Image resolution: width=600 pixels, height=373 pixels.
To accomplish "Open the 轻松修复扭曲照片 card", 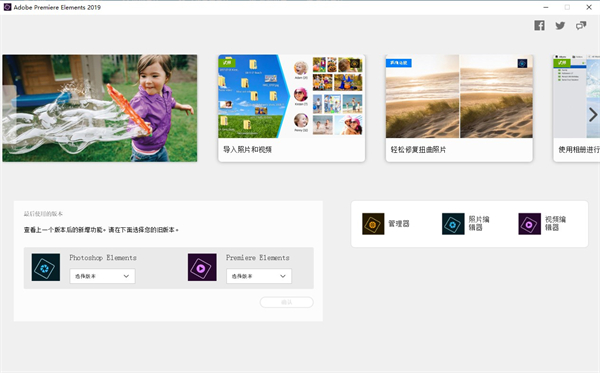I will (459, 108).
